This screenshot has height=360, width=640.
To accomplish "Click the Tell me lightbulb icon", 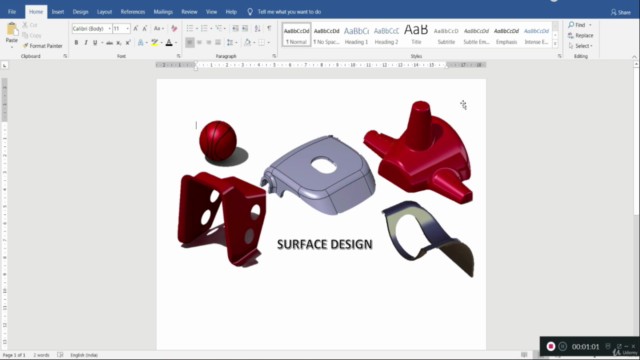I will click(250, 12).
